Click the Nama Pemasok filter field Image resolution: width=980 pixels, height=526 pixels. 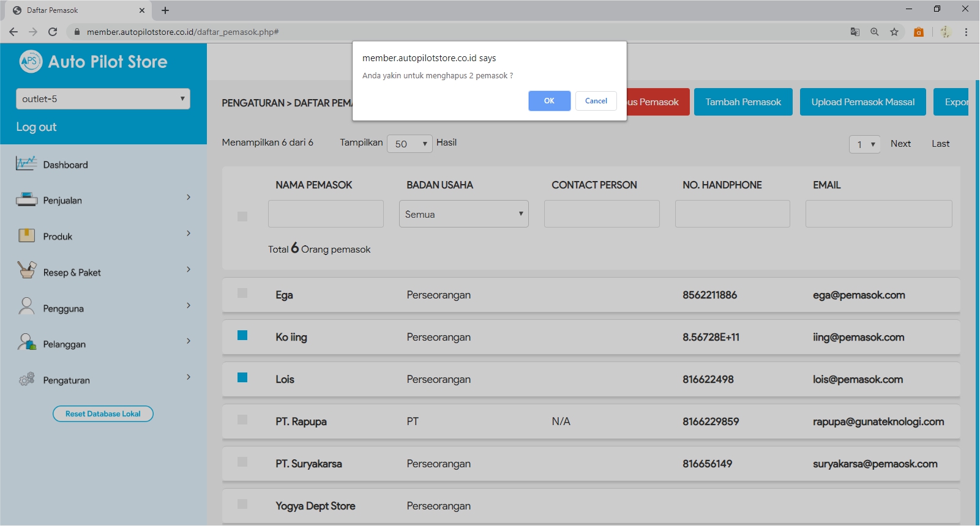point(326,214)
